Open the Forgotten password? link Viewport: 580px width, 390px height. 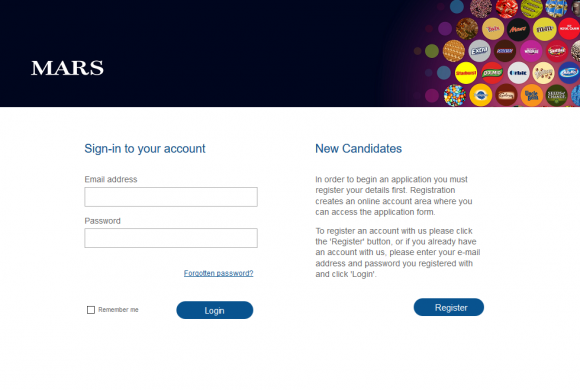(219, 273)
